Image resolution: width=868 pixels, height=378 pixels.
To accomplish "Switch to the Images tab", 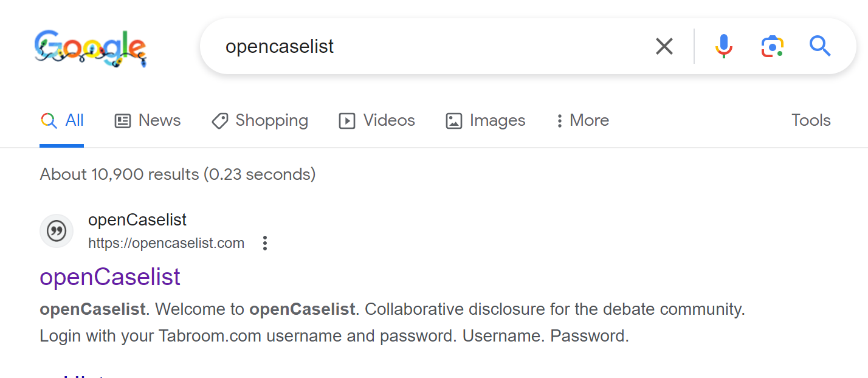I will pyautogui.click(x=485, y=120).
